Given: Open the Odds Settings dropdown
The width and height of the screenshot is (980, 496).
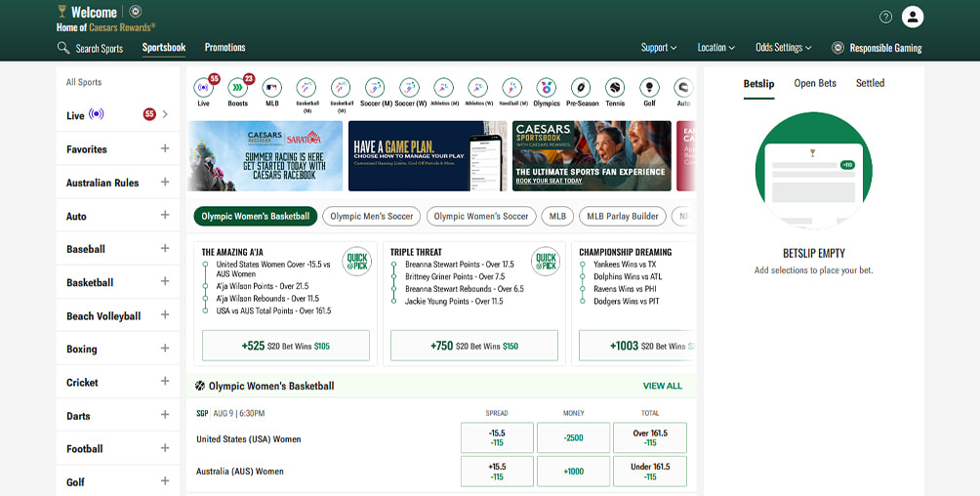Looking at the screenshot, I should click(784, 48).
